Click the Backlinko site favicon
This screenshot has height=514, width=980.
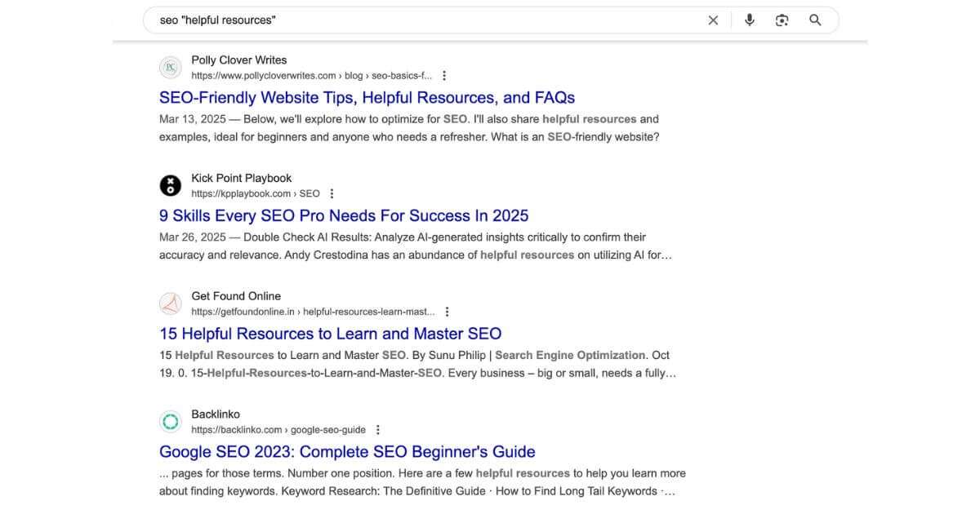(170, 422)
